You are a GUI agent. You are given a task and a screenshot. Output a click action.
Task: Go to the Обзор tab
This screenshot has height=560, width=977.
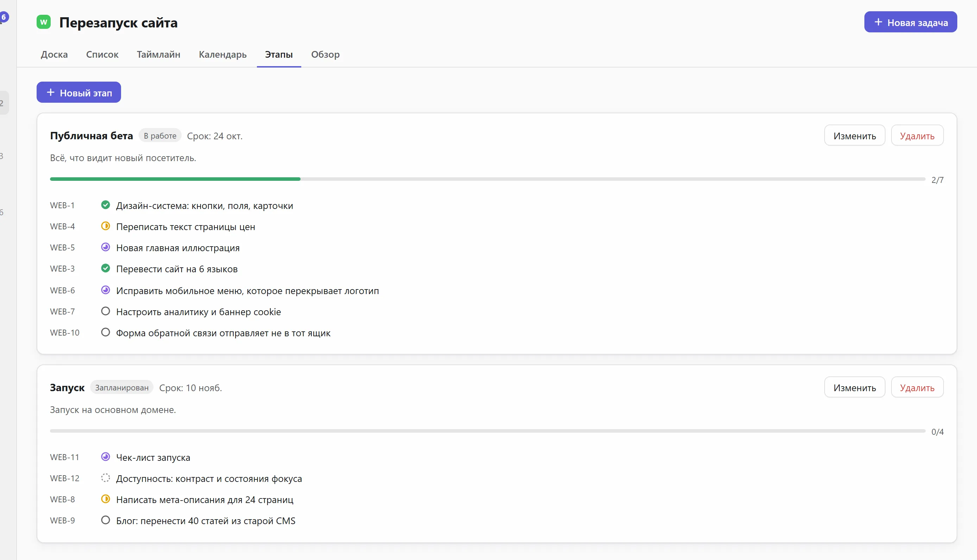326,55
